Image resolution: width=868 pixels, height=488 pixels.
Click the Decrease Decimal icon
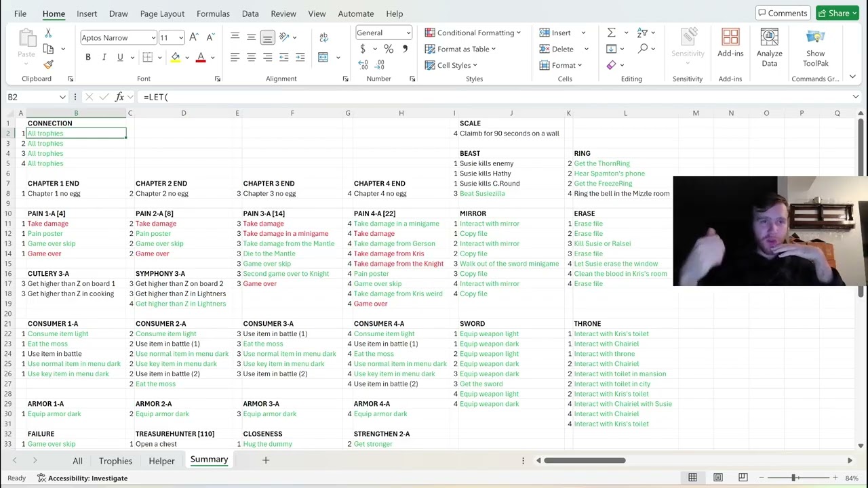(380, 64)
